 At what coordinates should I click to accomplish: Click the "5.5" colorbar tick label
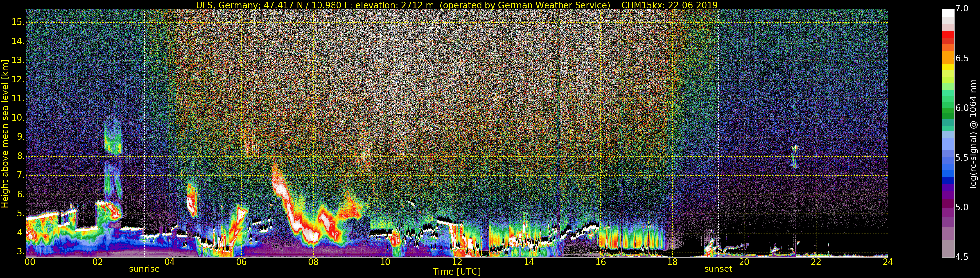point(962,157)
